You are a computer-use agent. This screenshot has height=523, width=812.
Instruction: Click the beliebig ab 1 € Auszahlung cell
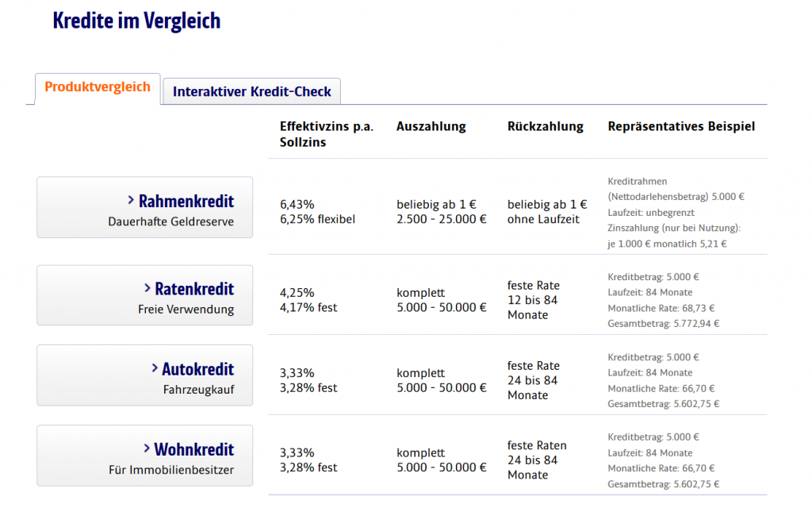click(437, 205)
